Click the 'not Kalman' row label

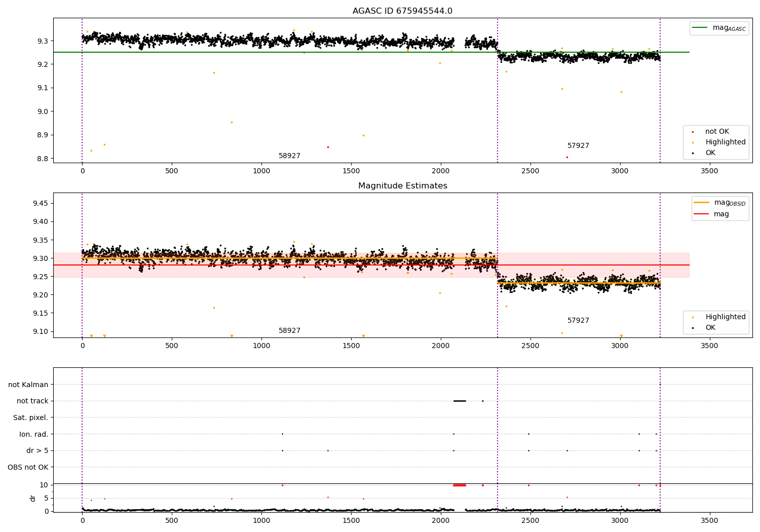coord(28,385)
